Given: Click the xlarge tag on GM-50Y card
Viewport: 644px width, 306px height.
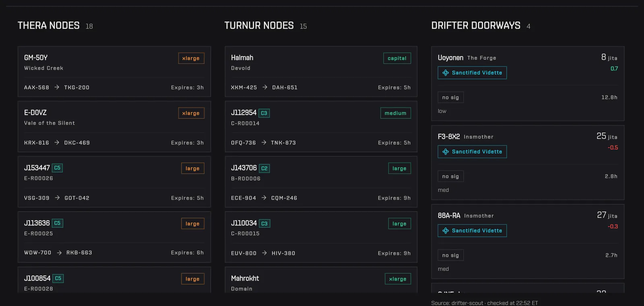Looking at the screenshot, I should (191, 58).
